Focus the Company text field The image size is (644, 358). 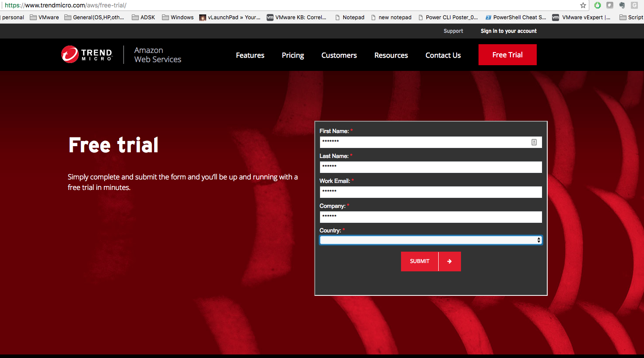[x=431, y=217]
